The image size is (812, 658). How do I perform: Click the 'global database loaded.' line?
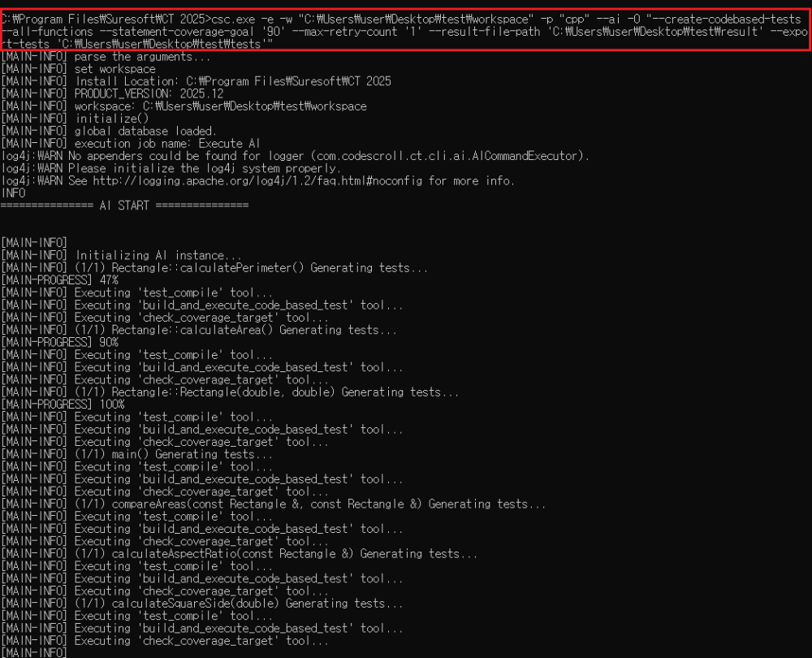coord(109,132)
